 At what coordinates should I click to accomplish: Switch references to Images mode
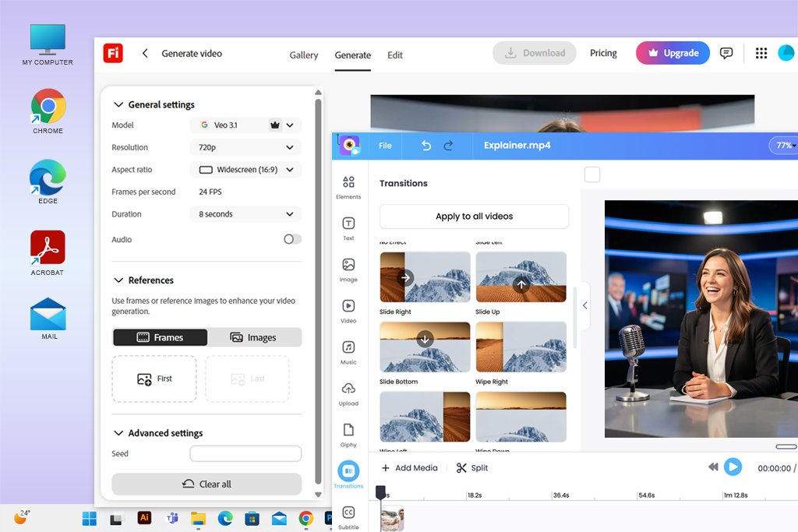(x=254, y=337)
